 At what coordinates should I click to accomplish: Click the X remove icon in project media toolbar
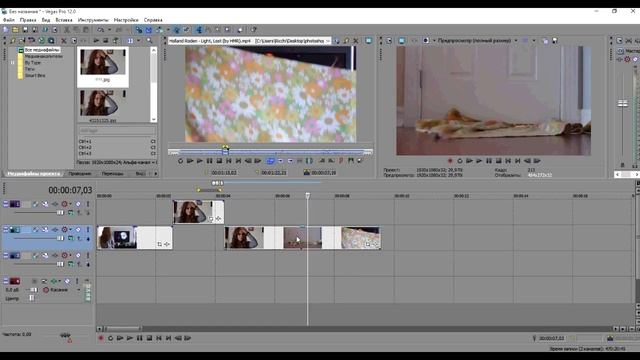64,41
